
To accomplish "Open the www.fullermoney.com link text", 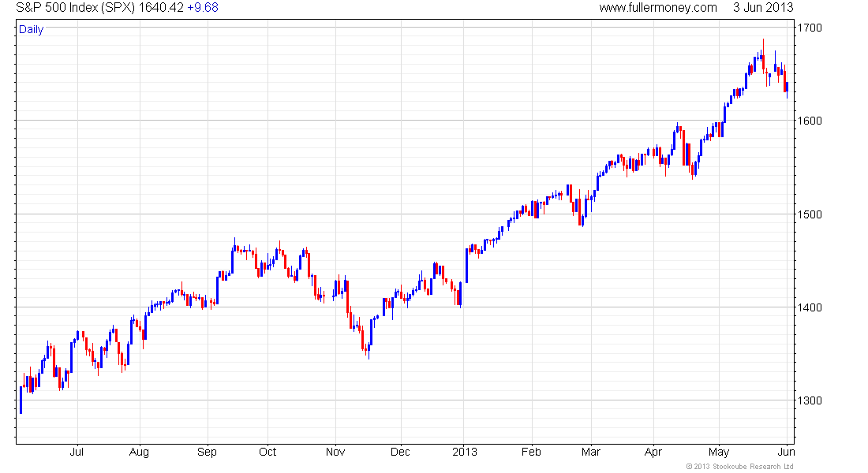I will (657, 8).
